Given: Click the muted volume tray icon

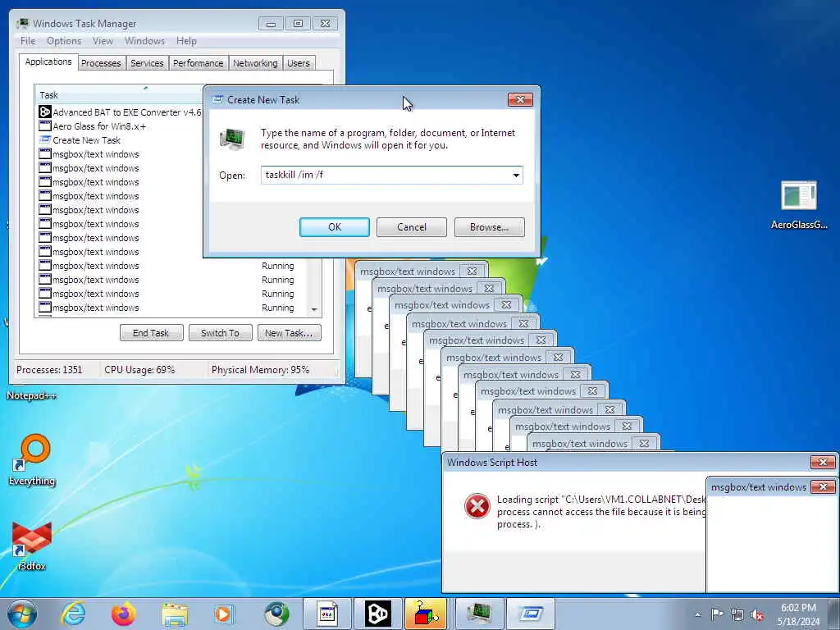Looking at the screenshot, I should [x=757, y=615].
